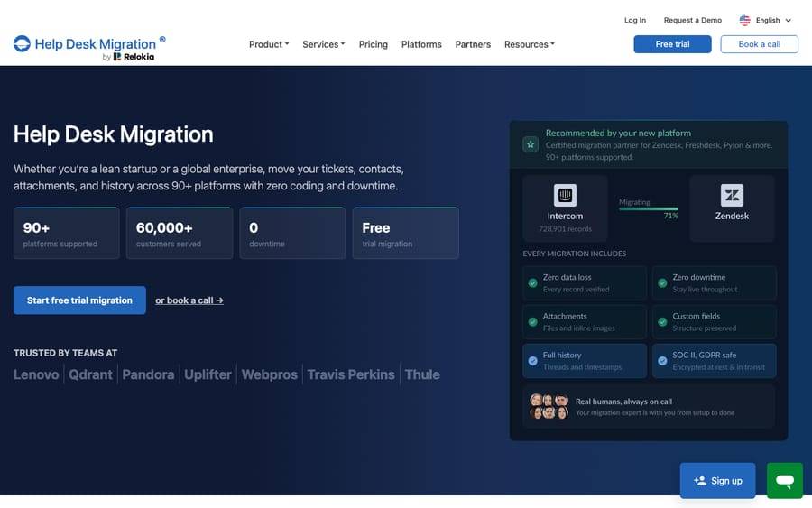Click the add-person icon on Sign up
812x508 pixels.
pos(700,481)
